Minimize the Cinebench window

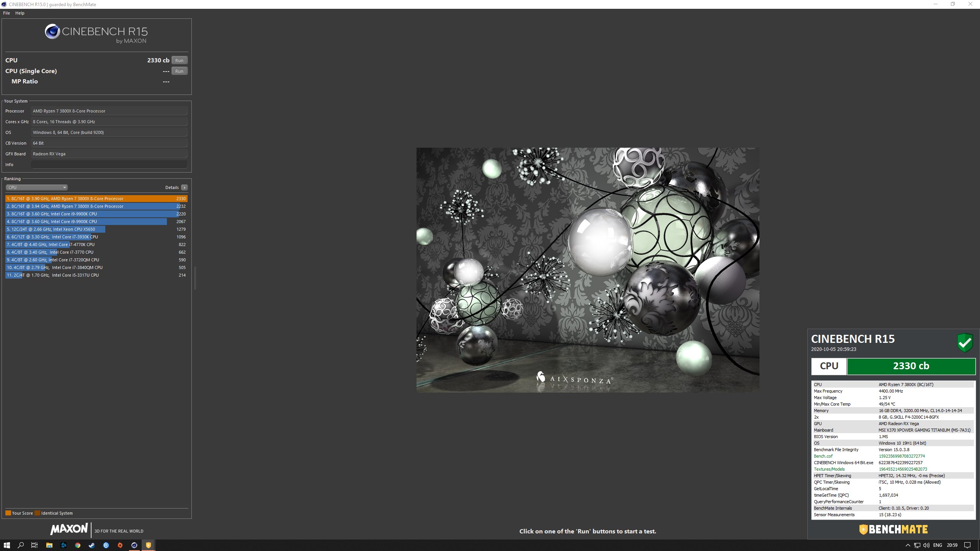936,4
